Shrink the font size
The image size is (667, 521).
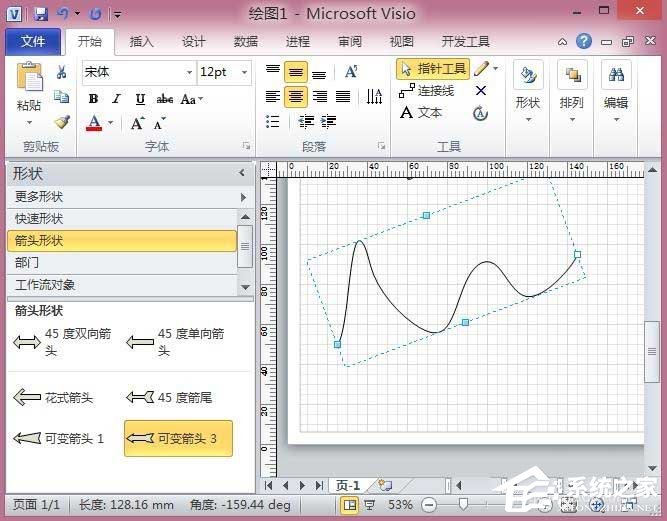pos(160,123)
